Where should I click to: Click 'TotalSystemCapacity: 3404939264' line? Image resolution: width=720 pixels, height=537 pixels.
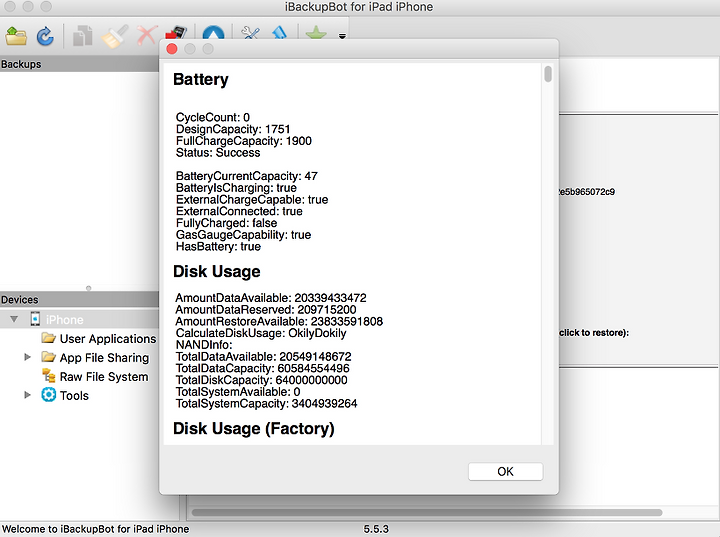pos(266,403)
